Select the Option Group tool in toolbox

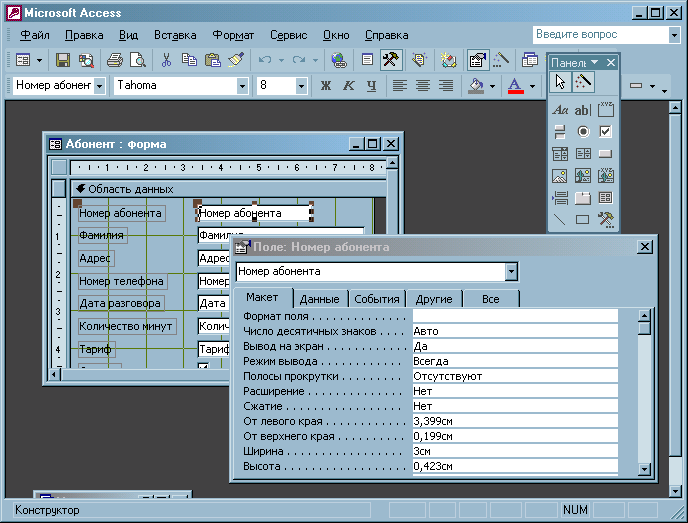[x=606, y=110]
